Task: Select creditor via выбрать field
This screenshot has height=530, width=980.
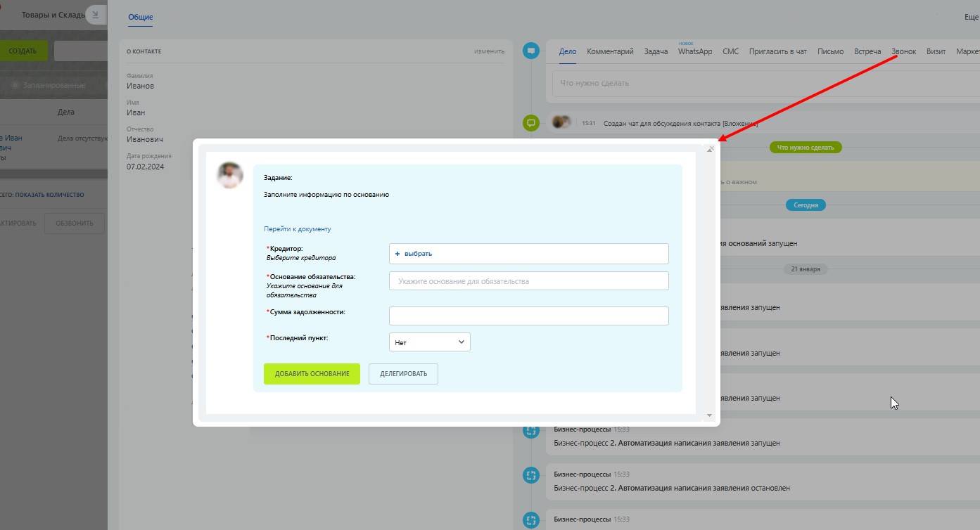Action: (x=529, y=254)
